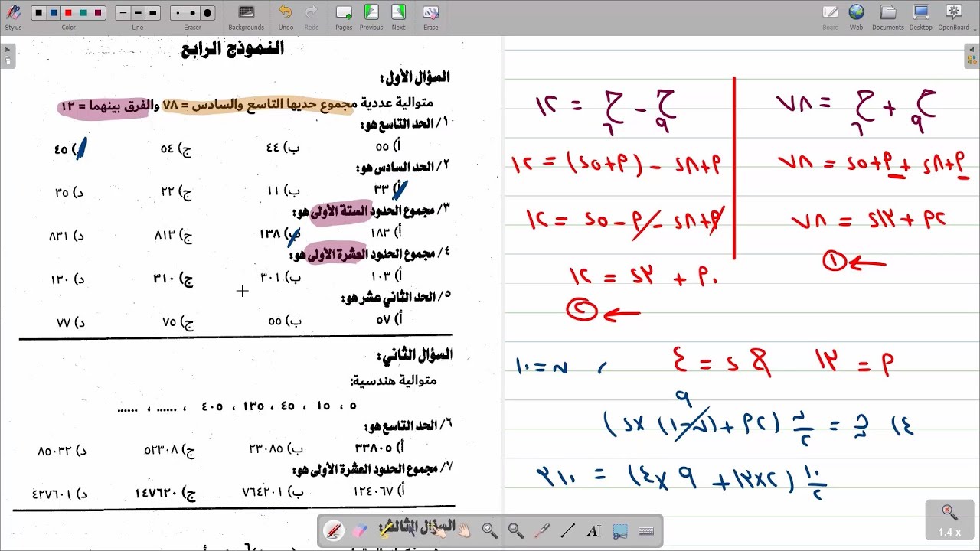
Task: Select the Zoom in magnifier tool
Action: [x=490, y=530]
